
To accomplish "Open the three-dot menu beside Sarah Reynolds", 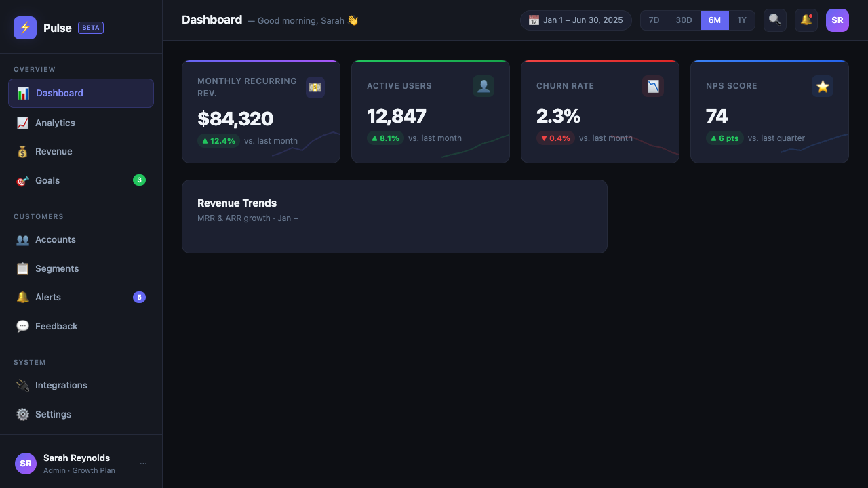I will click(x=143, y=464).
